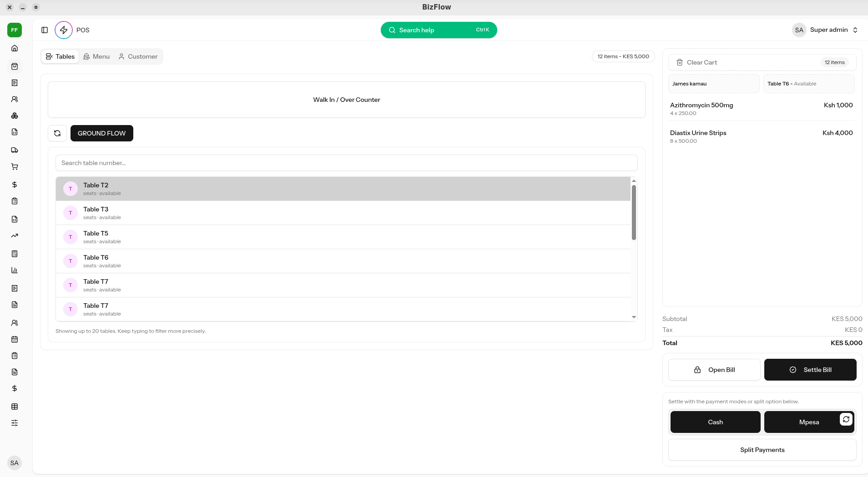Open the stacked boxes inventory sidebar icon
The height and width of the screenshot is (477, 868).
pyautogui.click(x=15, y=115)
